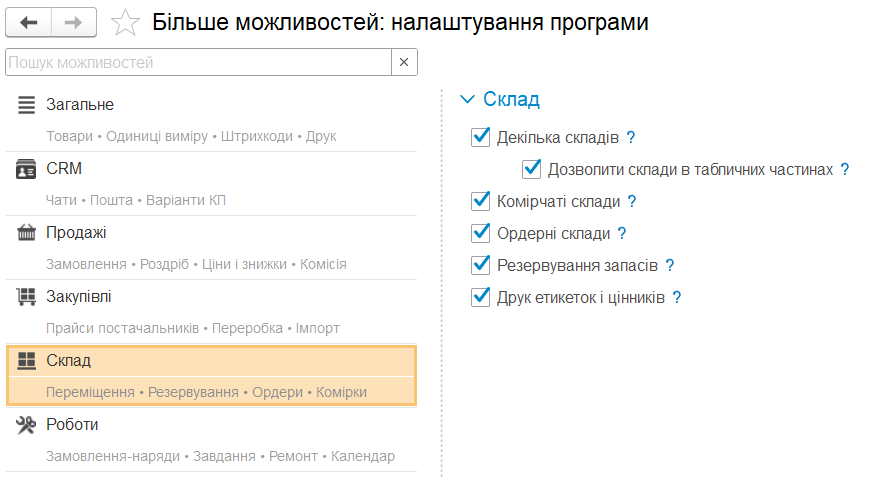Toggle Дозволити склади в табличних частинах checkbox
The width and height of the screenshot is (880, 477).
pyautogui.click(x=531, y=169)
